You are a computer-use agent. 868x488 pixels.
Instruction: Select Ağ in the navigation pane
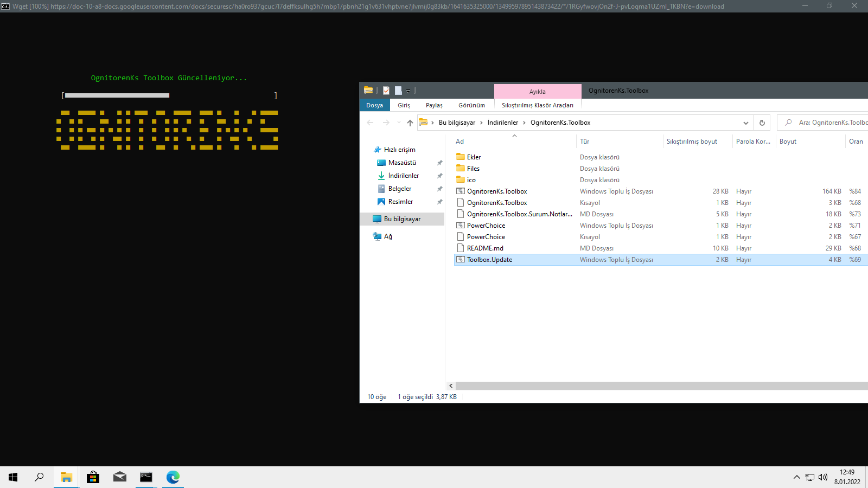point(388,236)
